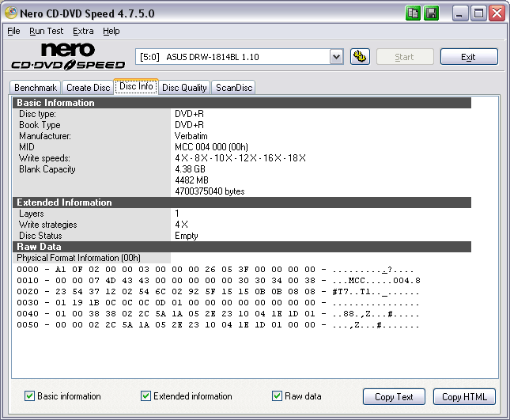Toggle the Extended information checkbox

pyautogui.click(x=145, y=396)
